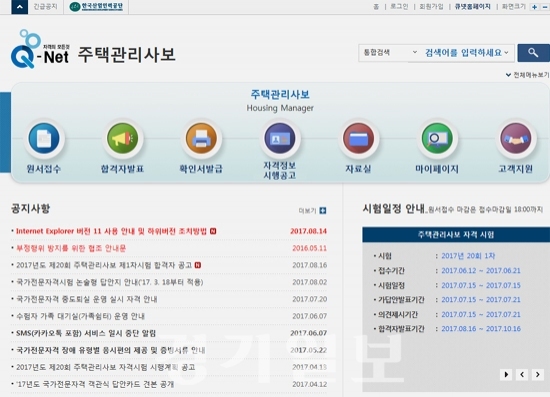Click 접수기간 date 2017.06.12 ~ 2017.06.21
Image resolution: width=550 pixels, height=397 pixels.
481,271
